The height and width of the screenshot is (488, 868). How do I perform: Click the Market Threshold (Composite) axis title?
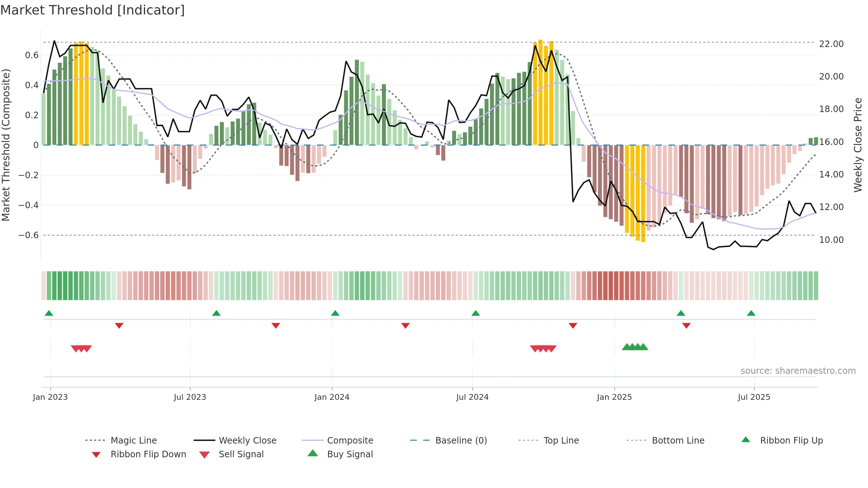6,145
